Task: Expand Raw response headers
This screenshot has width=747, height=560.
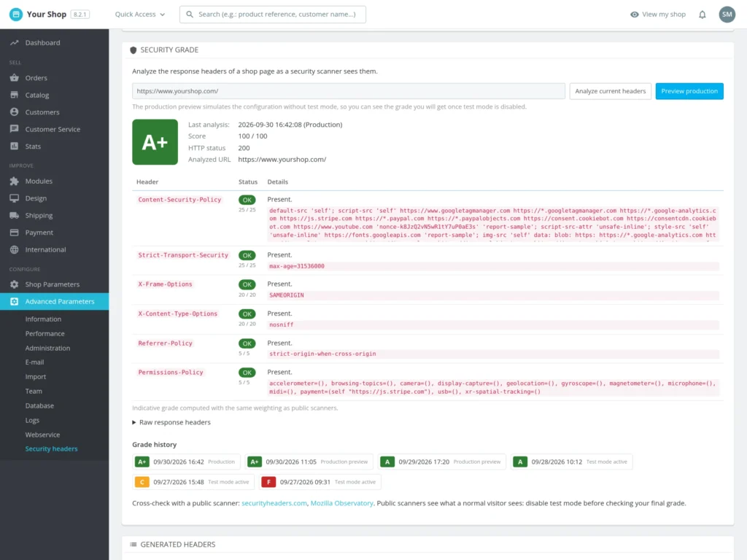Action: tap(171, 422)
